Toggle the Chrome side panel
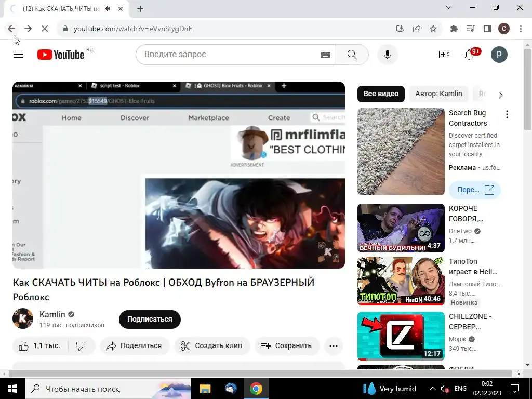 click(x=487, y=29)
